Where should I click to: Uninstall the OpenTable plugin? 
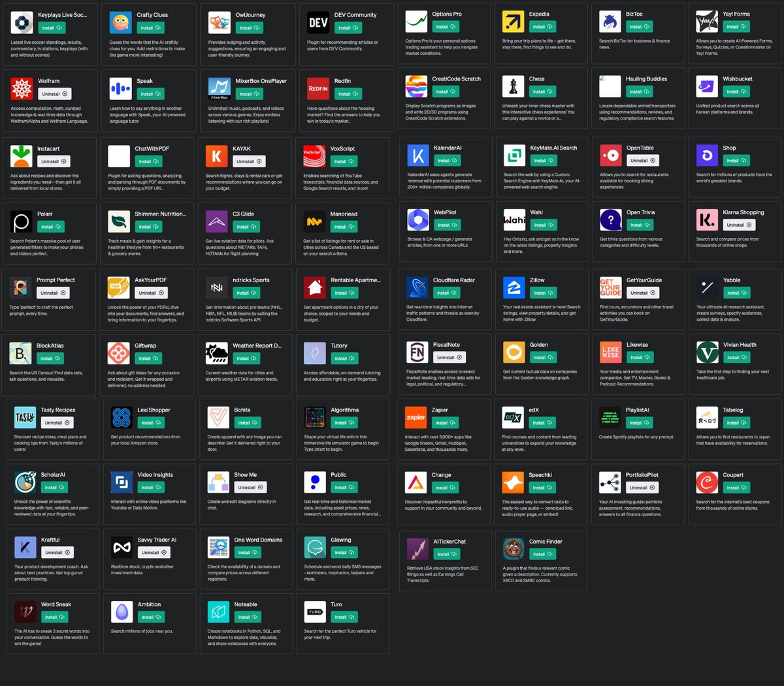[x=644, y=161]
